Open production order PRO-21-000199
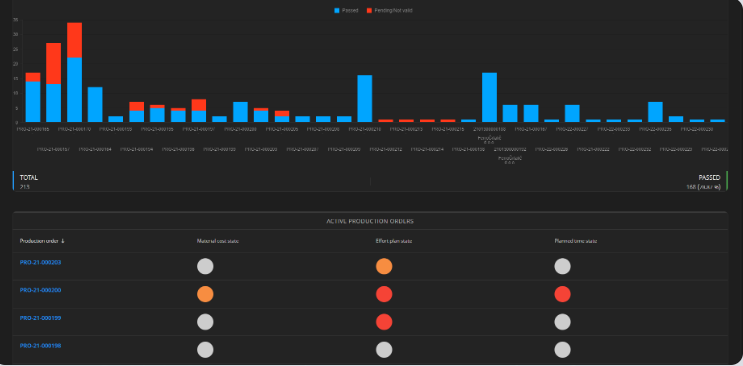The image size is (743, 366). 40,318
